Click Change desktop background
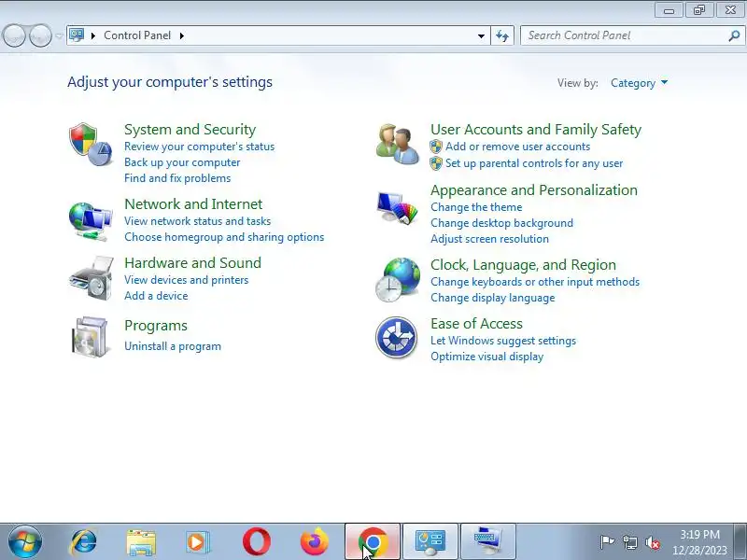Viewport: 747px width, 560px height. point(501,223)
